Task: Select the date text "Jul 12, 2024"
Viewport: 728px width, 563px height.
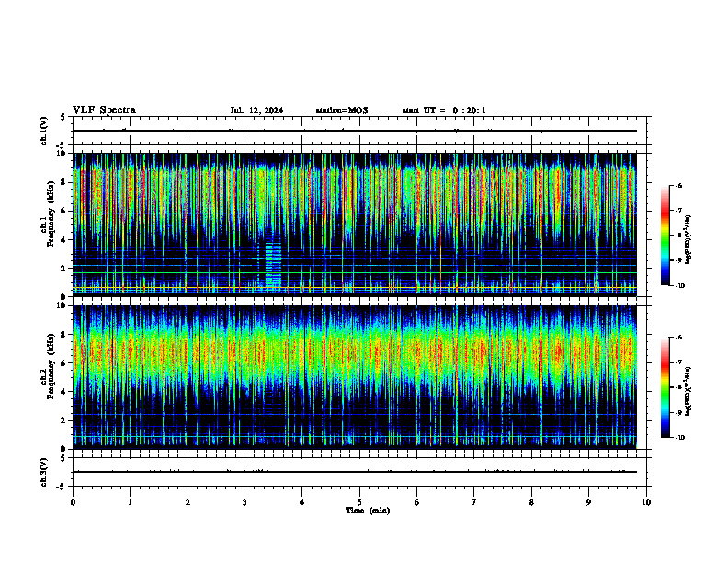Action: [256, 110]
